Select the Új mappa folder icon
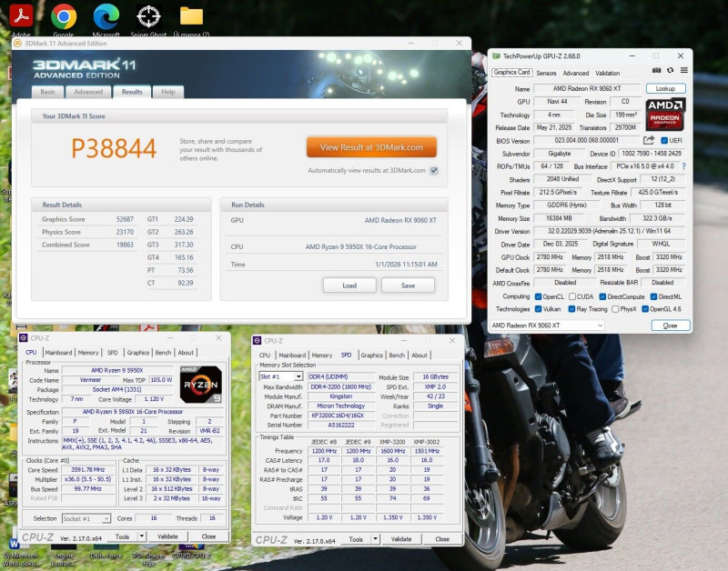Image resolution: width=728 pixels, height=571 pixels. [x=191, y=15]
